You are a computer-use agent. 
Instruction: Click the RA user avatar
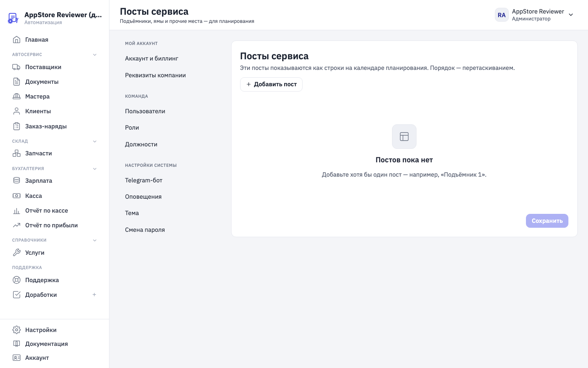point(502,15)
